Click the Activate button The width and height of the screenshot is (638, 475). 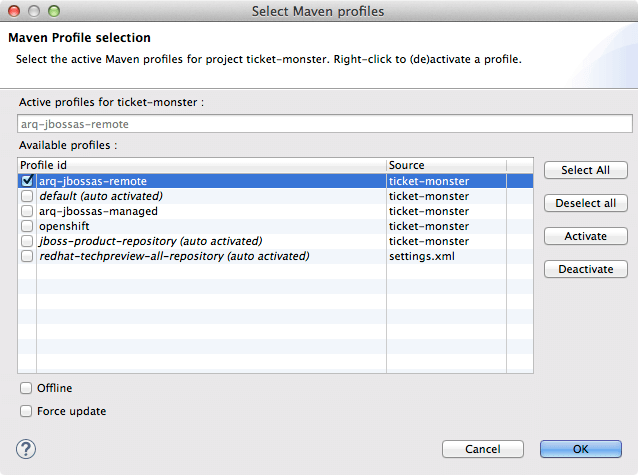[x=585, y=236]
